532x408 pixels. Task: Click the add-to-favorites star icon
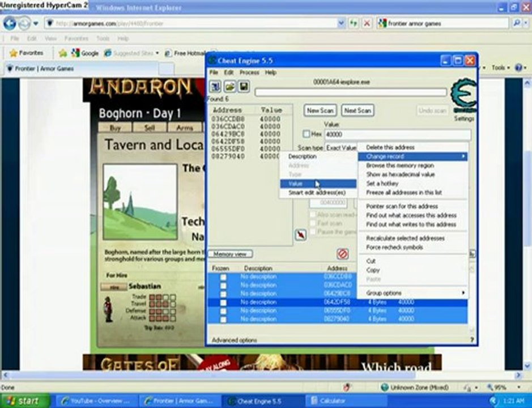click(63, 53)
